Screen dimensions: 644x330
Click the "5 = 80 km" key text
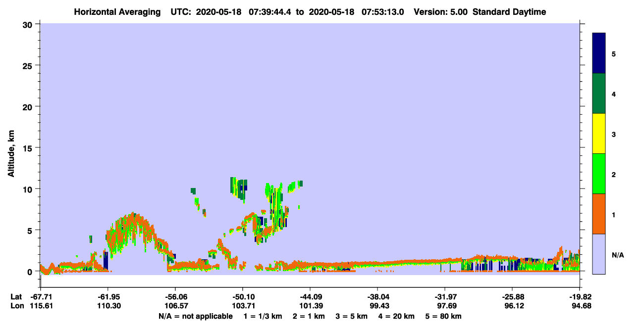444,316
